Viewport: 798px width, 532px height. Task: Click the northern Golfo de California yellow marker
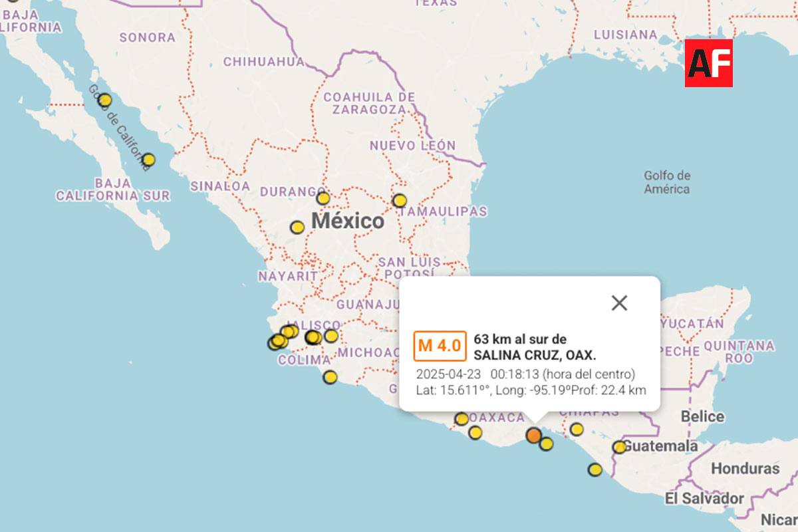(104, 100)
